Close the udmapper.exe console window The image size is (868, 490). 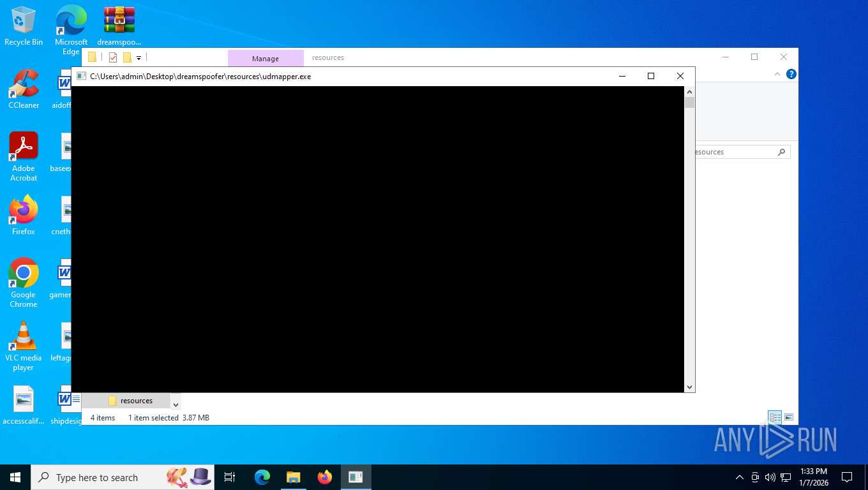680,76
